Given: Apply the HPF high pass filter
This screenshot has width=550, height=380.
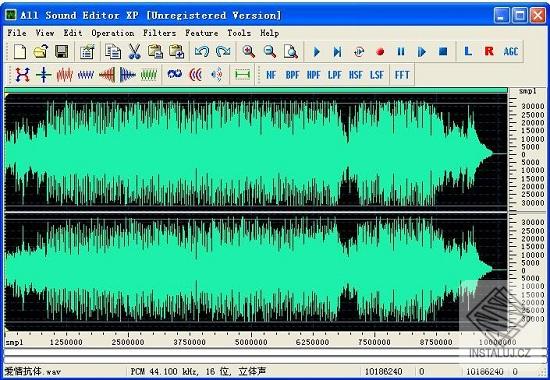Looking at the screenshot, I should [313, 75].
